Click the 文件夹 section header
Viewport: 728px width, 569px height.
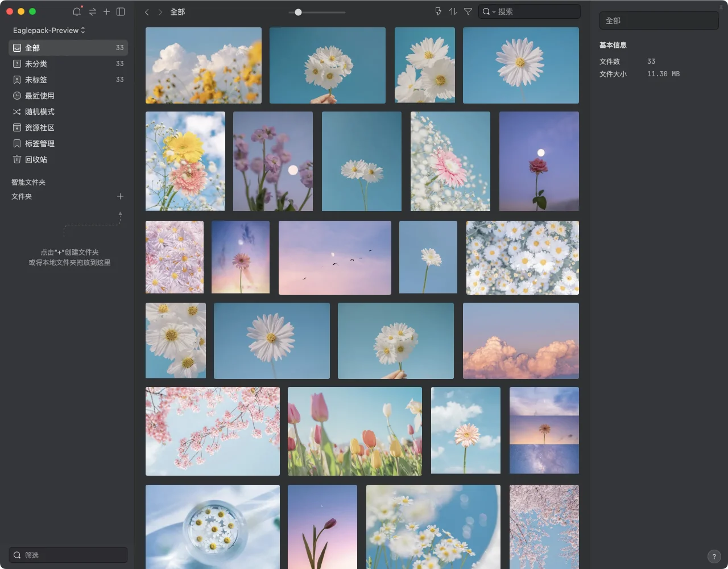pyautogui.click(x=22, y=196)
